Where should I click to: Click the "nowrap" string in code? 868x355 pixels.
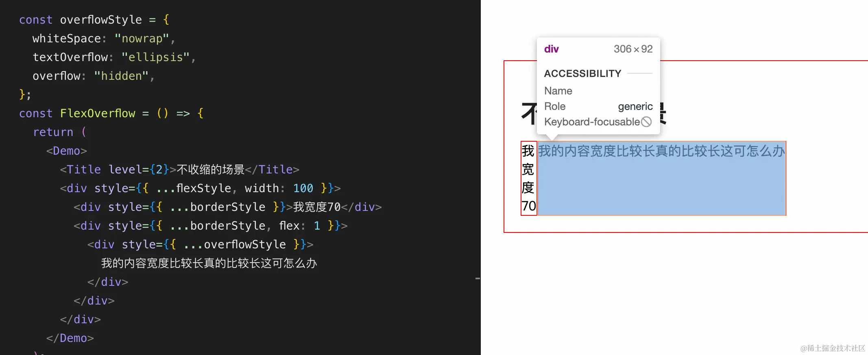point(142,39)
